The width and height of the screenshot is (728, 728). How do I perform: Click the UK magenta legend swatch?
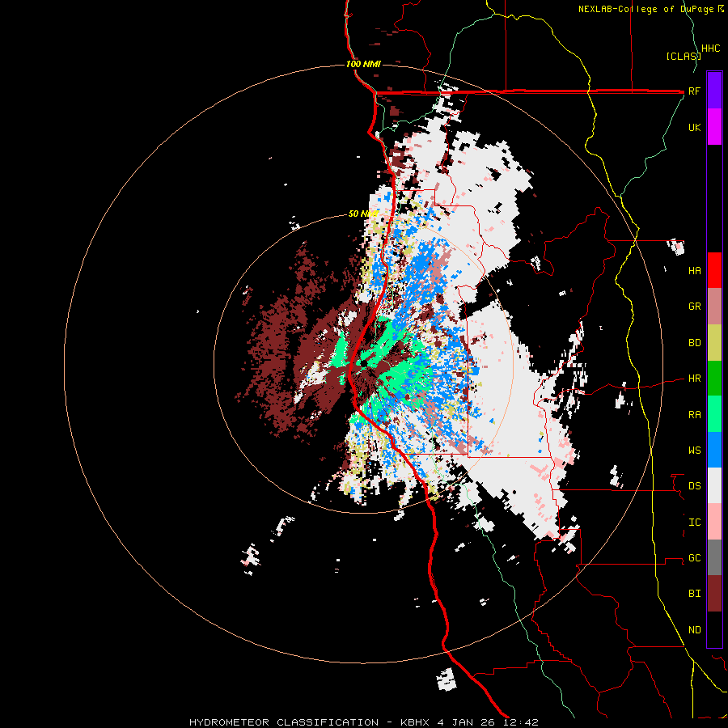click(x=714, y=127)
